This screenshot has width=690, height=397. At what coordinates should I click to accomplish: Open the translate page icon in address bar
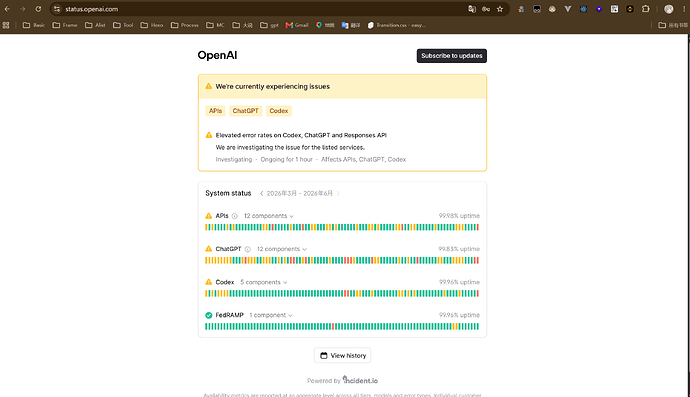coord(472,9)
